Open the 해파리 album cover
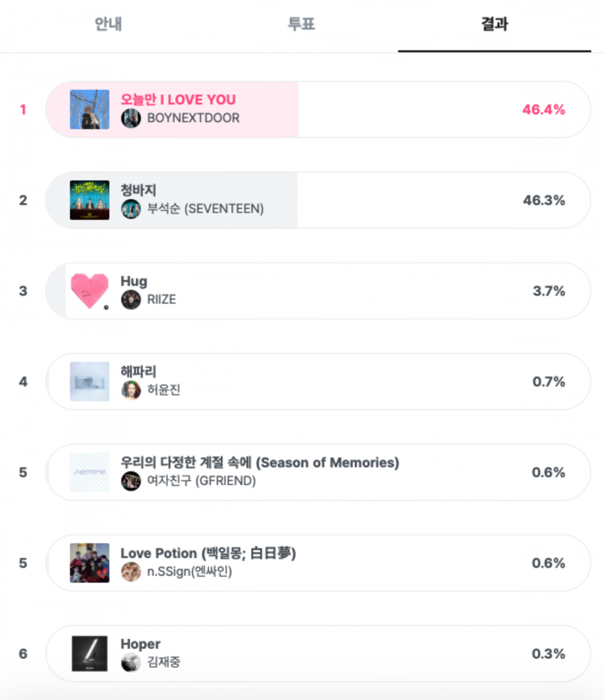 89,381
